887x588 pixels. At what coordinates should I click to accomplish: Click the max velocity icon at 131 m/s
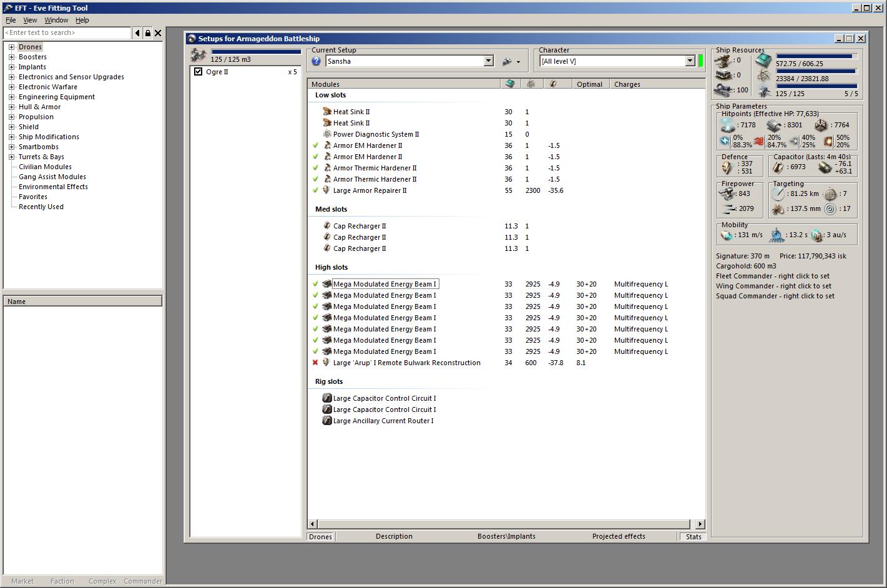pyautogui.click(x=727, y=235)
